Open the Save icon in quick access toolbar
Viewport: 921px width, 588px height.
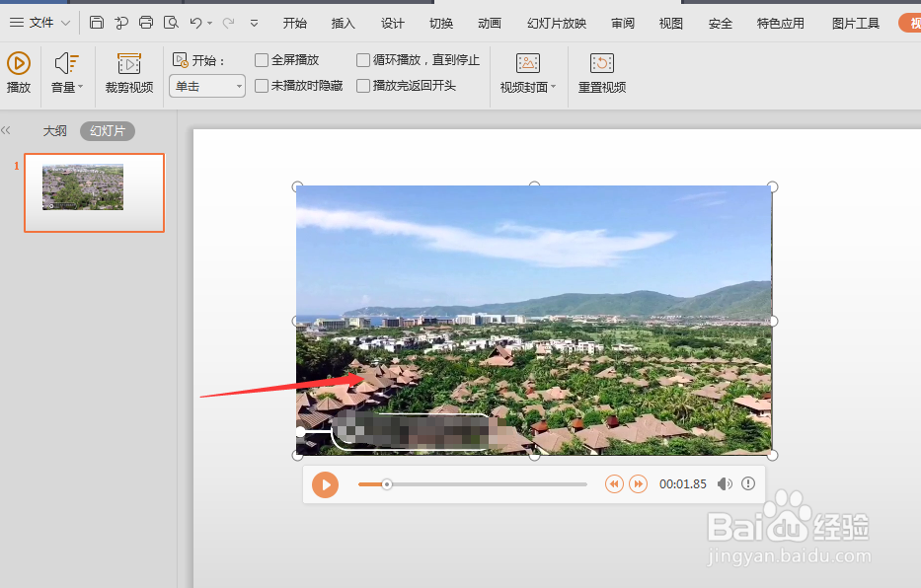coord(96,21)
